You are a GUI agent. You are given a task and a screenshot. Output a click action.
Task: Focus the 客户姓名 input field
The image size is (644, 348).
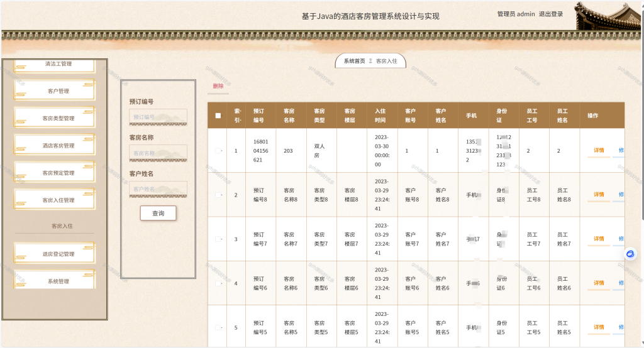click(158, 189)
